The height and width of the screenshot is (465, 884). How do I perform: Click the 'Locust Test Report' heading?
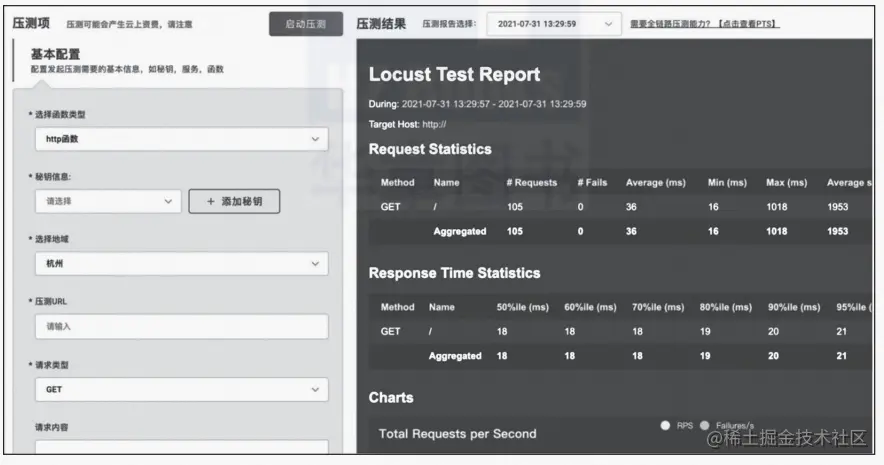click(x=454, y=74)
